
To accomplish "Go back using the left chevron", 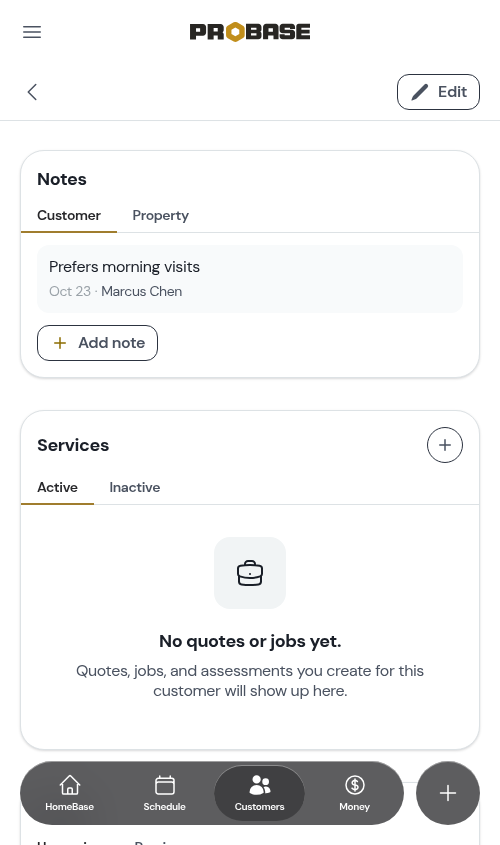I will (32, 92).
